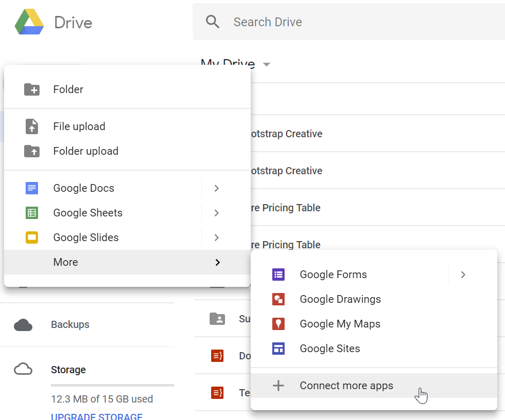Click the first 'otstrap Creative' file row

coord(378,134)
